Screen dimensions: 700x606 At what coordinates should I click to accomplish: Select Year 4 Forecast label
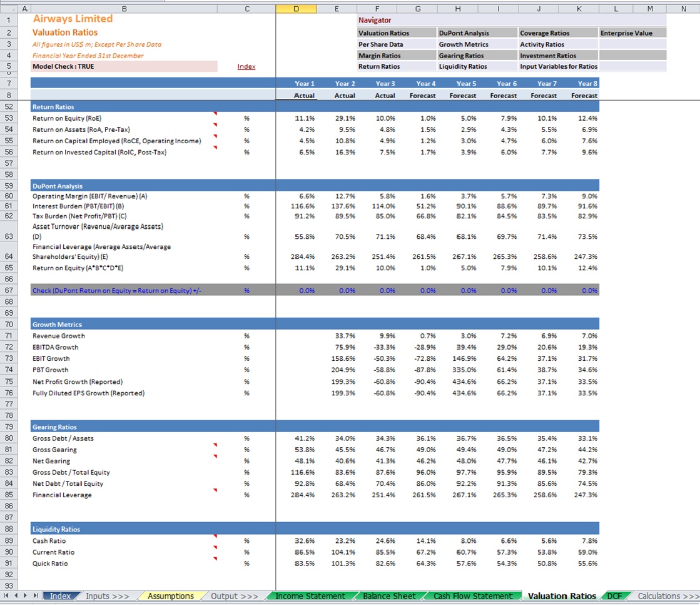pyautogui.click(x=422, y=96)
